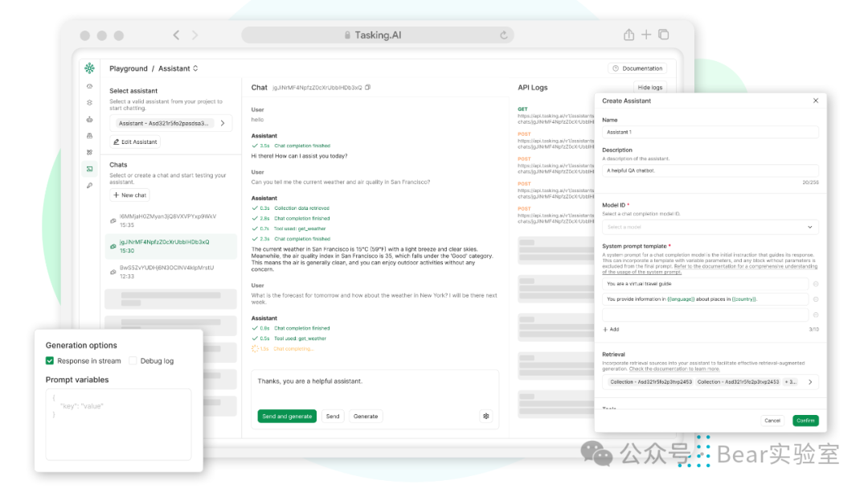Open the sidebar icon just above Playground
This screenshot has height=489, width=868.
[x=90, y=152]
